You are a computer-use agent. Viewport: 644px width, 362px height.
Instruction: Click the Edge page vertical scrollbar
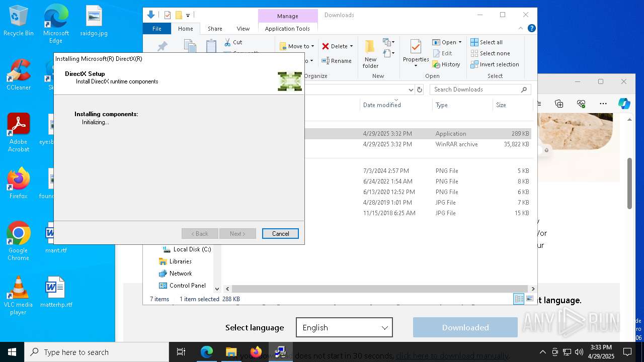(629, 183)
